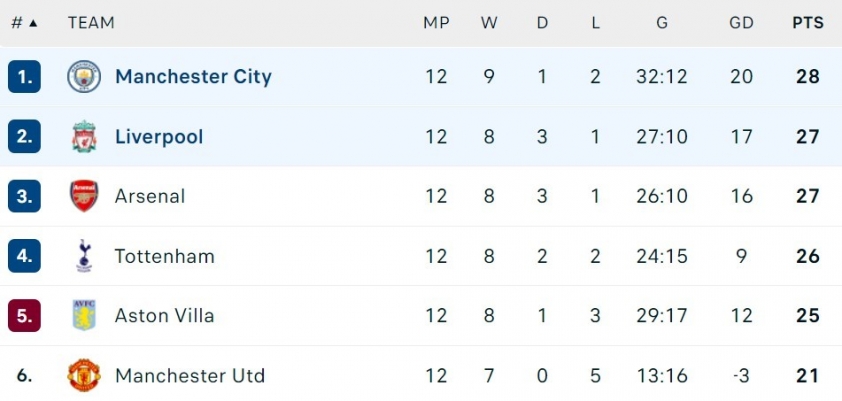Sort table by PTS column
Image resolution: width=842 pixels, height=401 pixels.
click(808, 23)
